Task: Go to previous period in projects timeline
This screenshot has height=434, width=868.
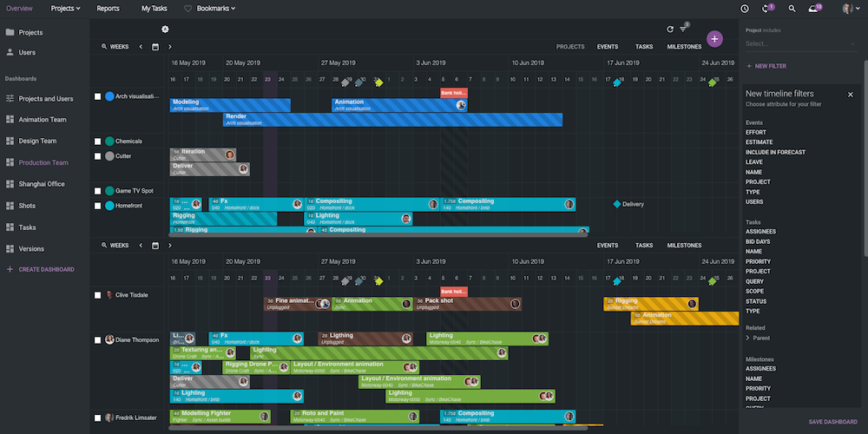Action: tap(141, 47)
